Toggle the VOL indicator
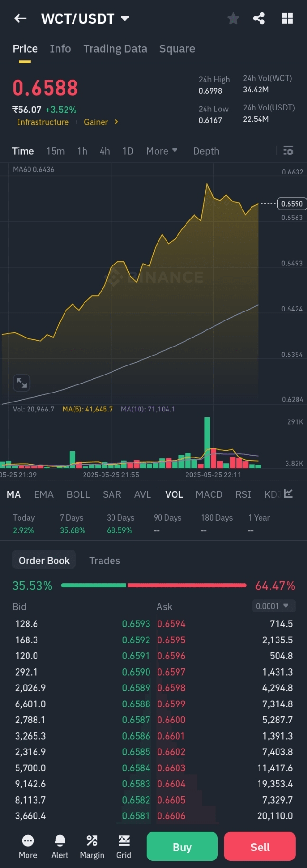This screenshot has height=868, width=307. click(174, 494)
